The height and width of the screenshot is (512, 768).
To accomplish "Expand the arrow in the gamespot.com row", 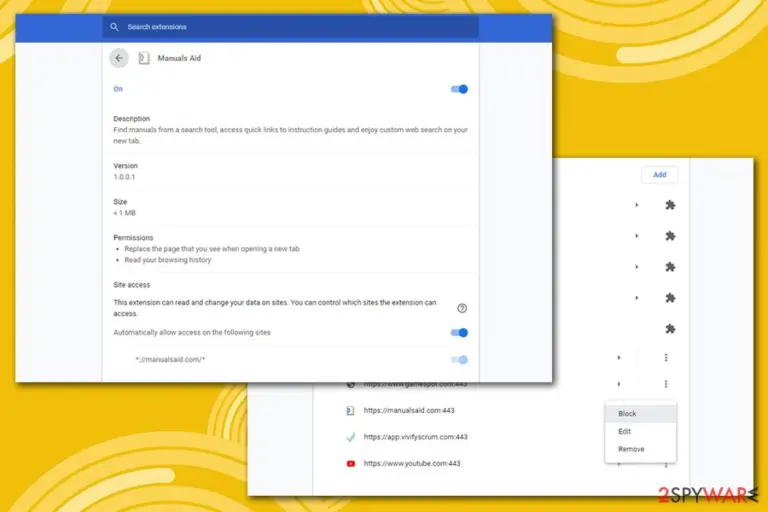I will click(x=619, y=384).
